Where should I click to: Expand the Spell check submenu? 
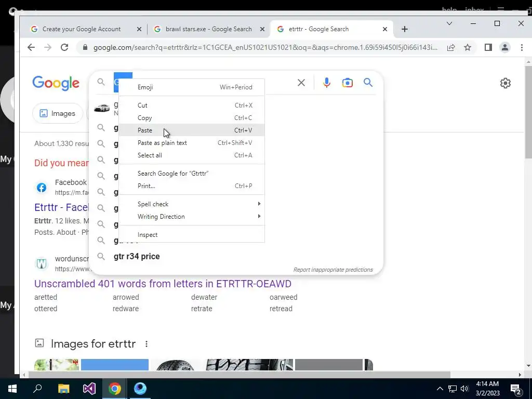pyautogui.click(x=192, y=204)
